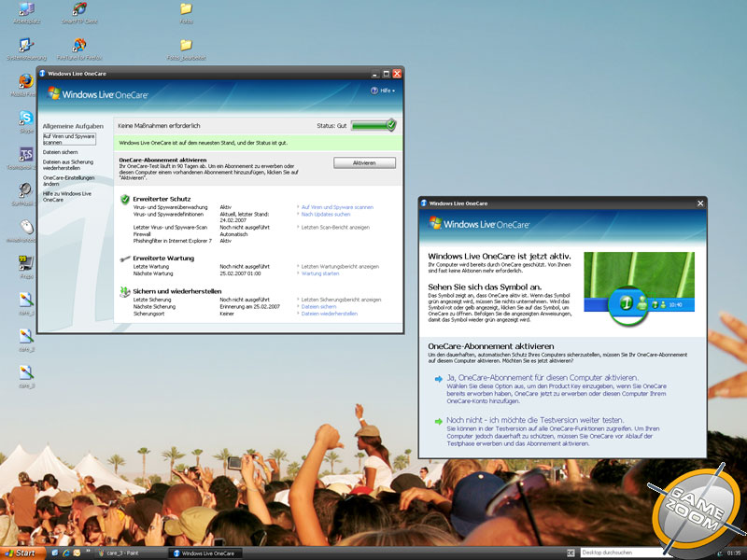Viewport: 747px width, 560px height.
Task: Open the Start menu
Action: click(x=21, y=553)
